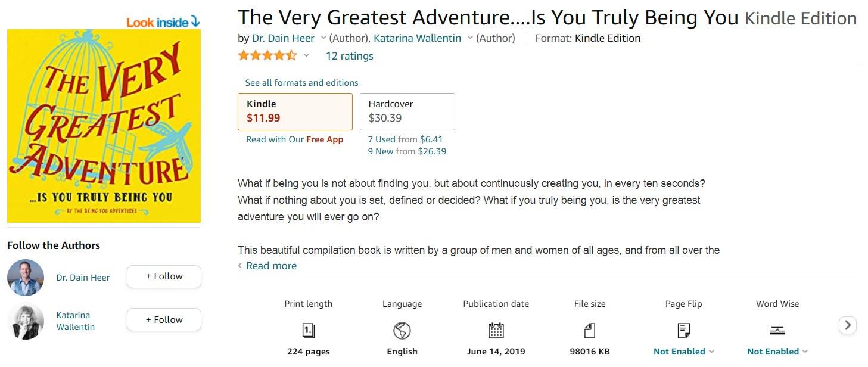Expand Dr. Dain Heer author dropdown
Screen dimensions: 868x367
(323, 38)
